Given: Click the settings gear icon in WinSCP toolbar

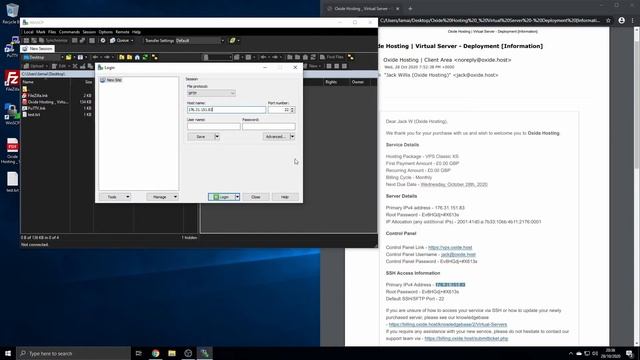Looking at the screenshot, I should (103, 40).
